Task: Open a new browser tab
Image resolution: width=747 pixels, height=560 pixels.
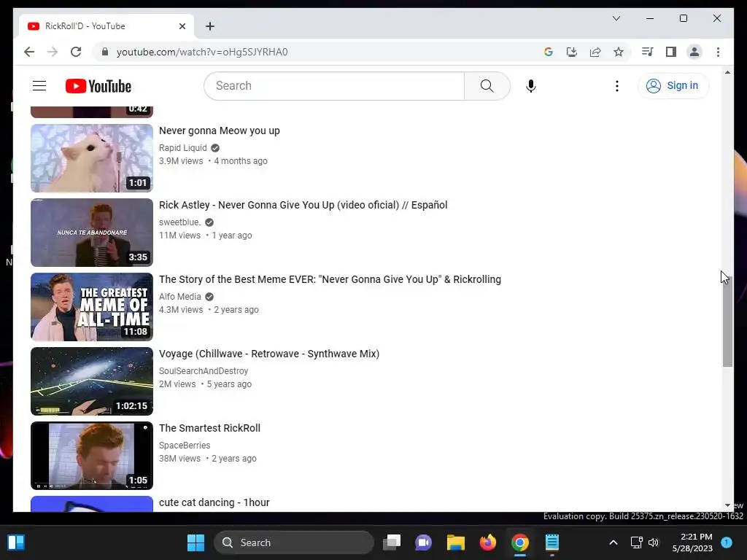Action: coord(210,26)
